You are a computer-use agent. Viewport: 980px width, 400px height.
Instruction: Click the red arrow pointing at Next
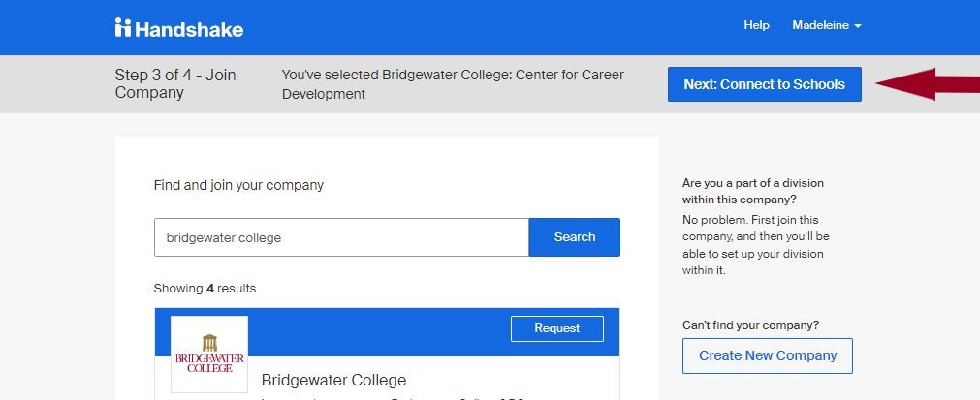click(928, 84)
